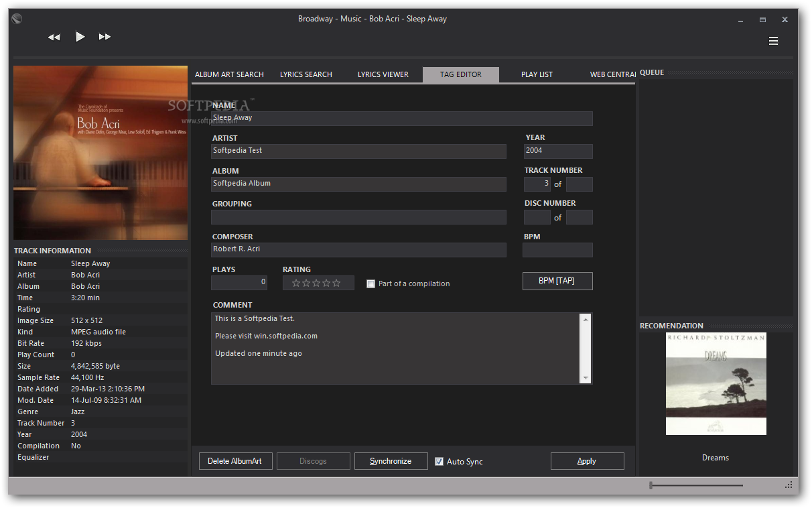Image resolution: width=812 pixels, height=508 pixels.
Task: Select the Time row '3:20 min'
Action: pos(101,298)
